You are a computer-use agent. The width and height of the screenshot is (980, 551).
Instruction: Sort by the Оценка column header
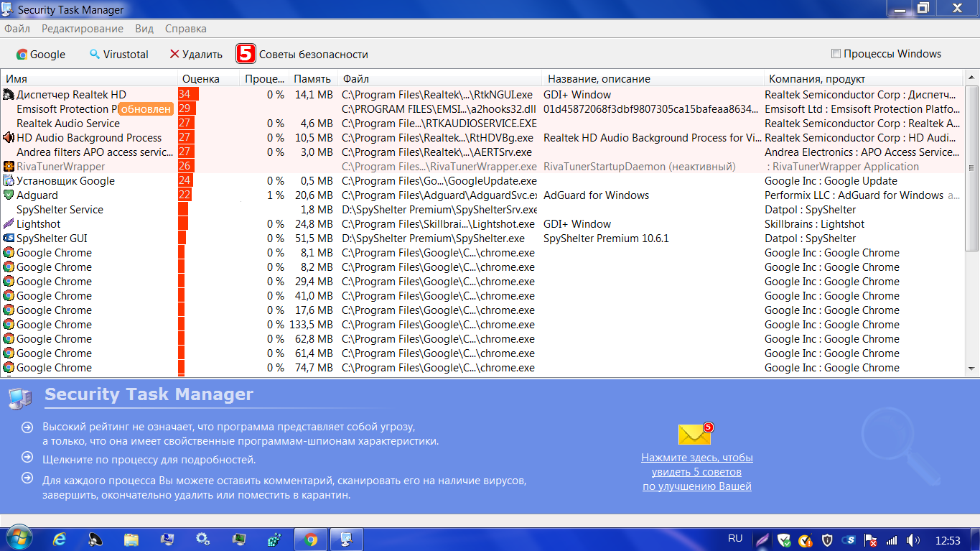208,79
